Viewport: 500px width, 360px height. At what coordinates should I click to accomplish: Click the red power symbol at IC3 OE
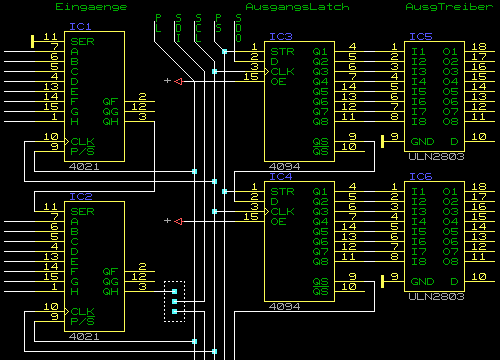click(179, 81)
